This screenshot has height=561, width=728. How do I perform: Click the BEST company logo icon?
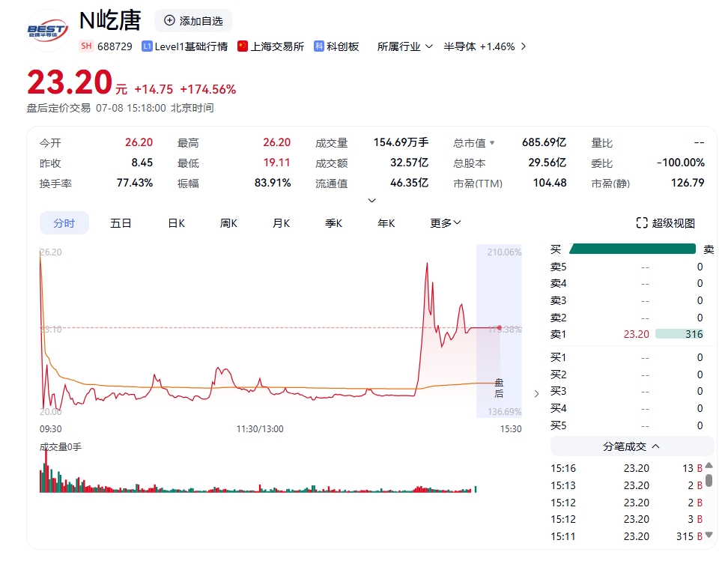coord(48,30)
